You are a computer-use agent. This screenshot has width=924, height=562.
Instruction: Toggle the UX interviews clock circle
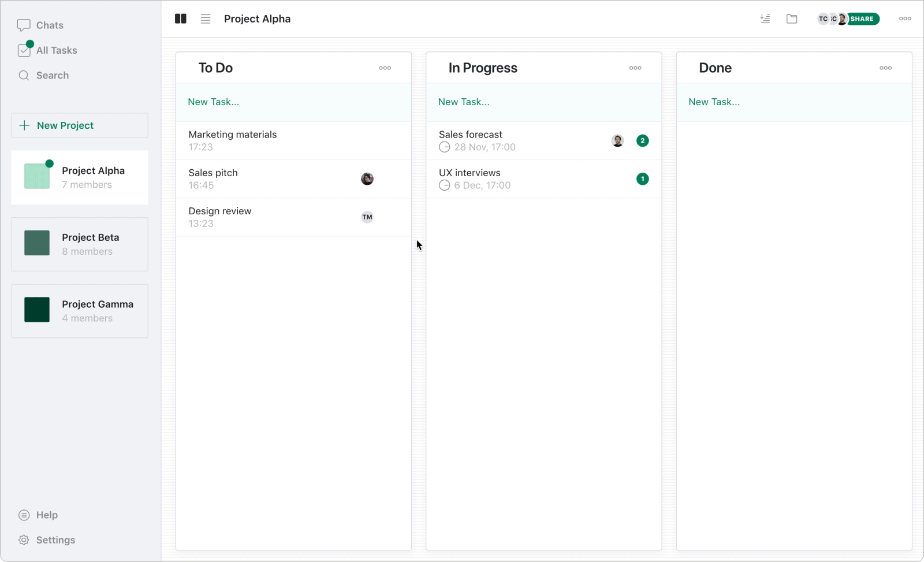[444, 185]
